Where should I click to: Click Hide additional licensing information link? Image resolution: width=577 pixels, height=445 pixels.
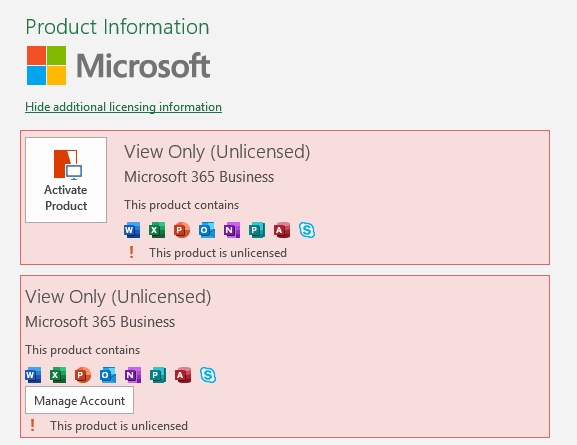[123, 107]
